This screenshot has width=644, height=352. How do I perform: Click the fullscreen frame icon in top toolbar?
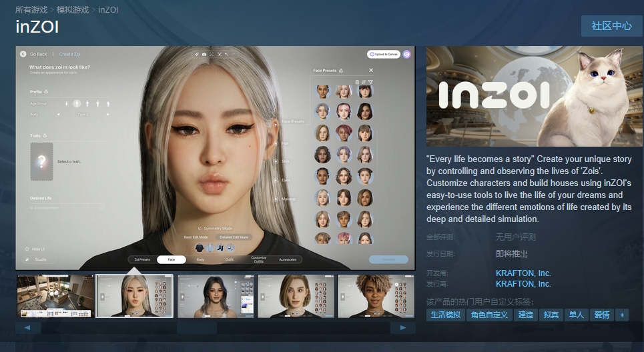pos(212,54)
